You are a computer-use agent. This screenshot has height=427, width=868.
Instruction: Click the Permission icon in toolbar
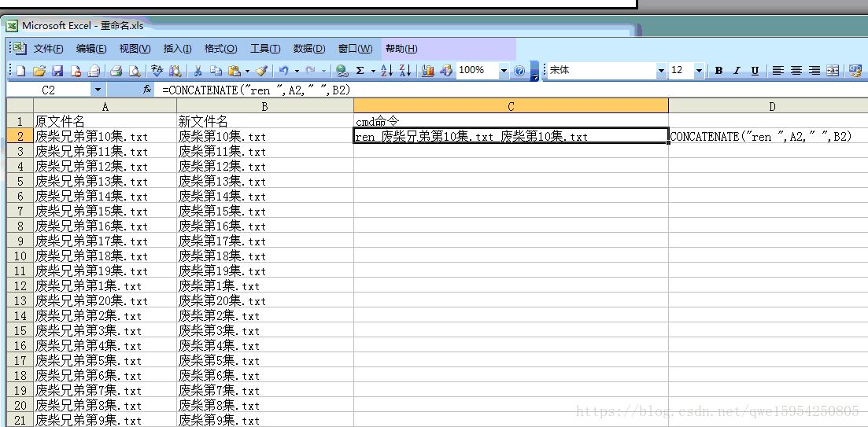tap(76, 71)
